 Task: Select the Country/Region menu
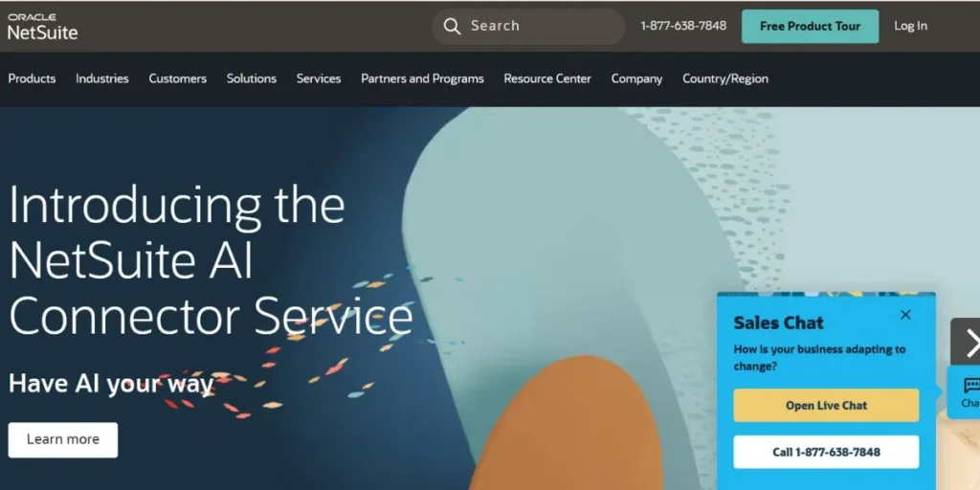(725, 78)
